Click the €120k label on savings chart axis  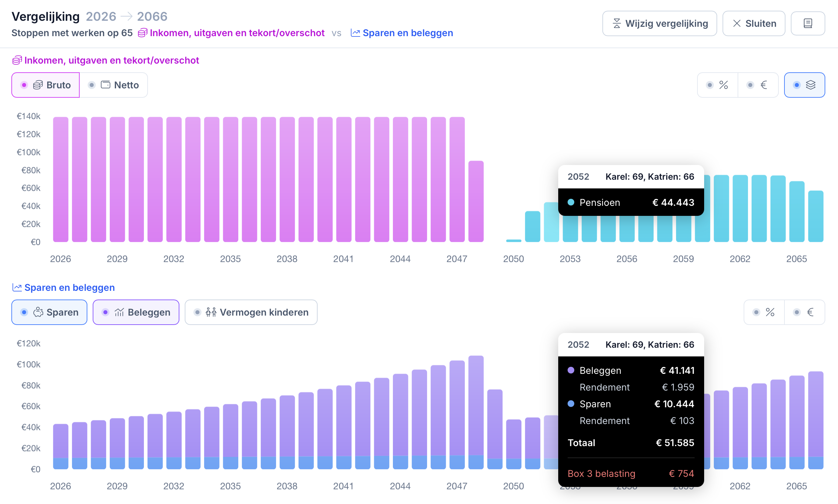[28, 343]
